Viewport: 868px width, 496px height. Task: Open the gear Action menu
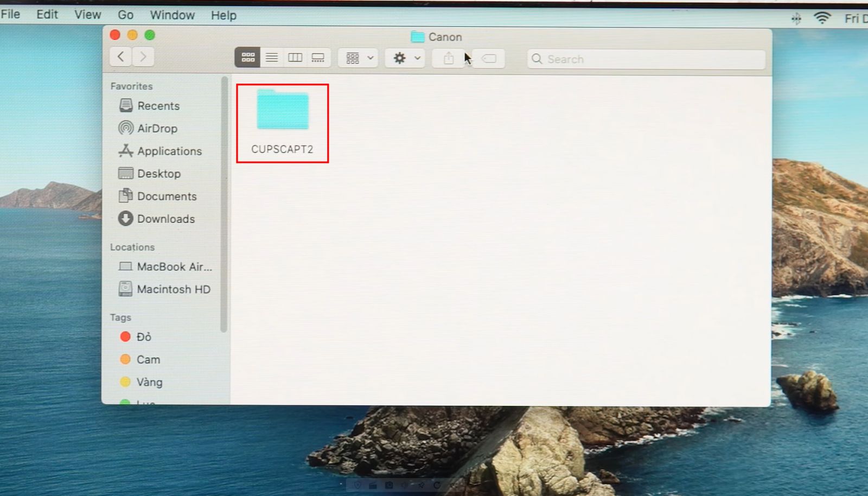click(405, 58)
